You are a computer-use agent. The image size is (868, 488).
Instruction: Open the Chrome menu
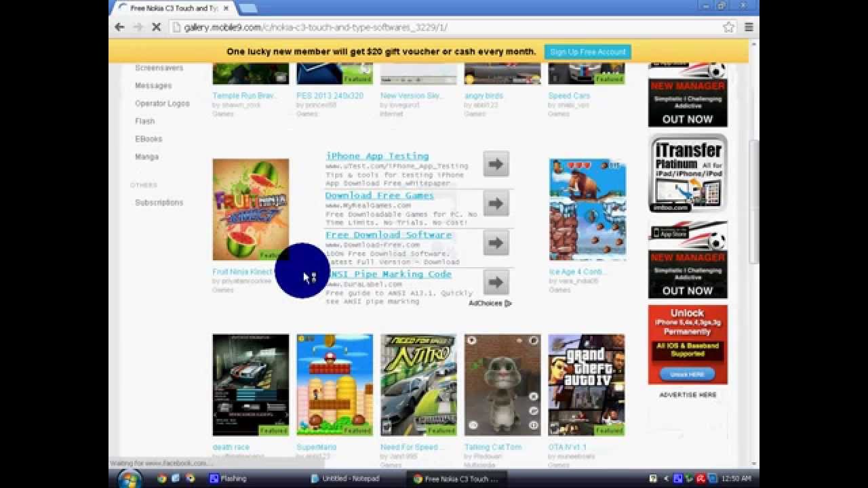coord(749,27)
